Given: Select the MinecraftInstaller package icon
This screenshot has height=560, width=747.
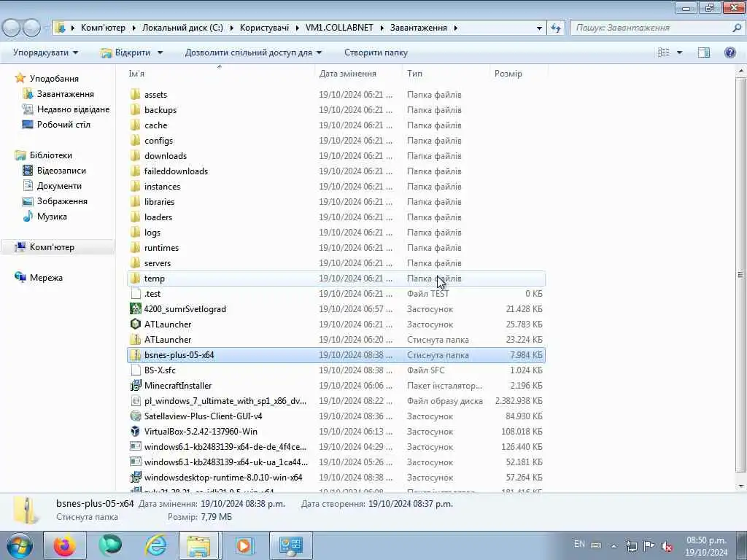Looking at the screenshot, I should point(135,385).
